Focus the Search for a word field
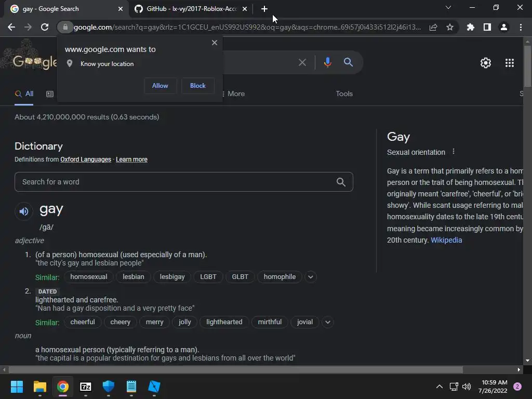Viewport: 532px width, 399px height. 183,182
